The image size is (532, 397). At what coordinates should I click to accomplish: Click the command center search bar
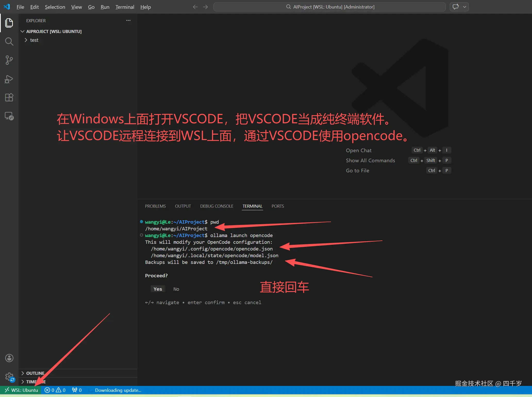[329, 7]
